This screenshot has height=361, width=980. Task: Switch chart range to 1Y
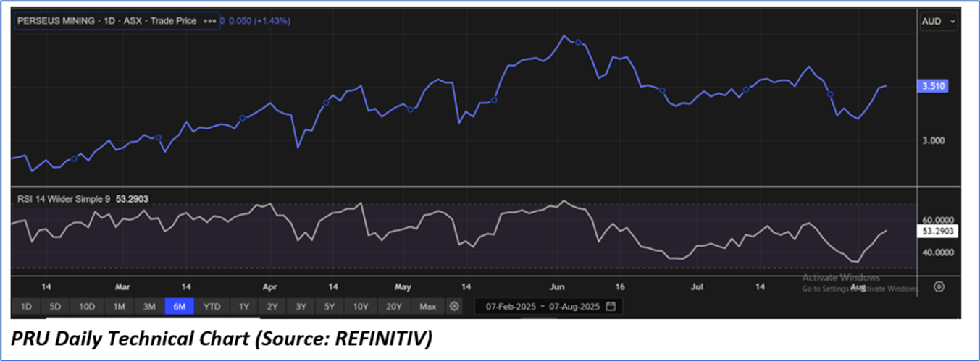[244, 307]
